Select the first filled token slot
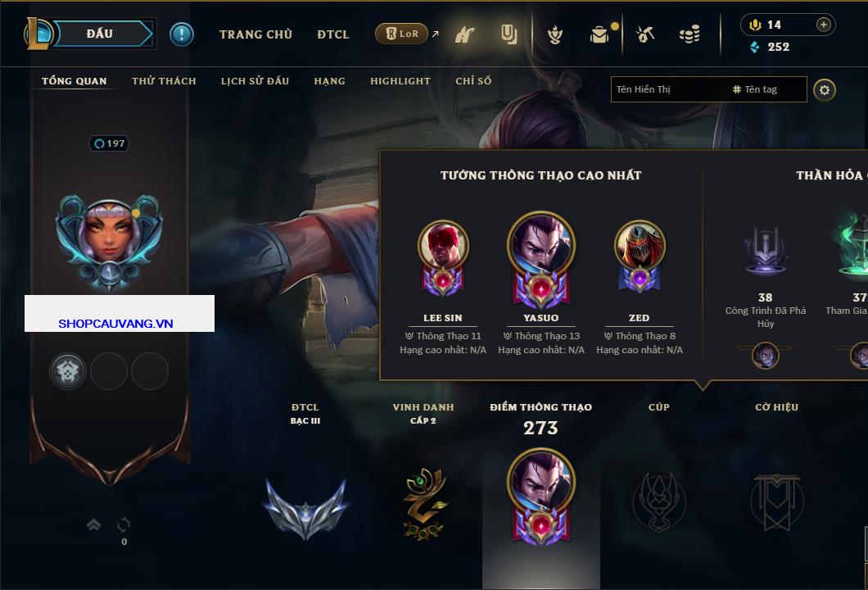The image size is (868, 590). click(67, 370)
